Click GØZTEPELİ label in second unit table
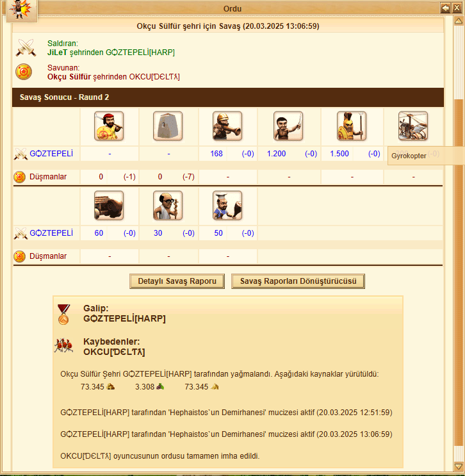Viewport: 465px width, 476px height. (51, 233)
